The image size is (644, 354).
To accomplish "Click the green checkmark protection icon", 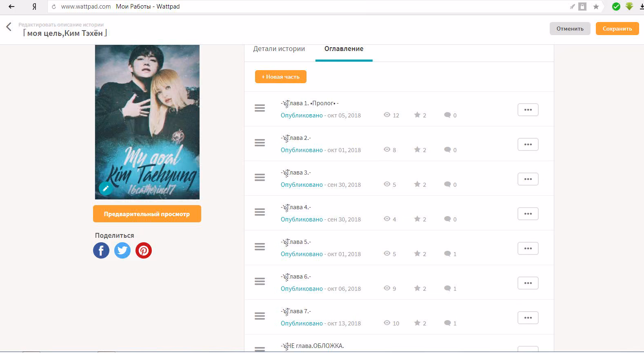I will tap(616, 7).
